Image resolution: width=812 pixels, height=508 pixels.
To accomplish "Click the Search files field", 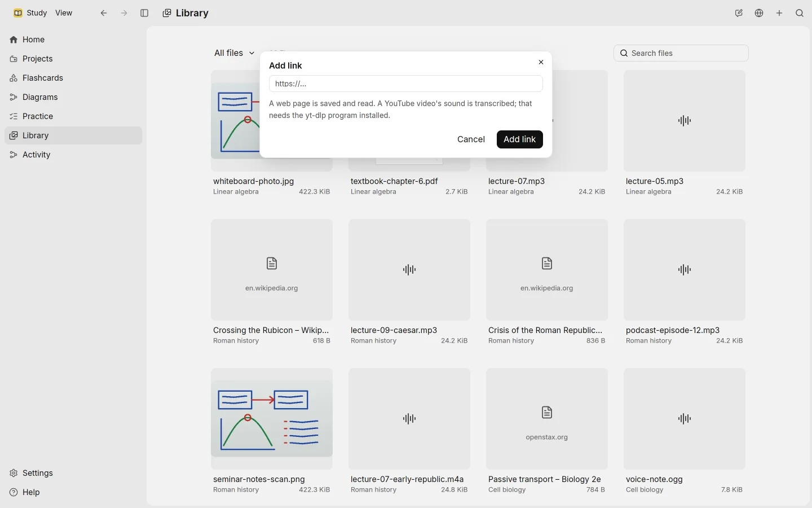I will coord(681,53).
